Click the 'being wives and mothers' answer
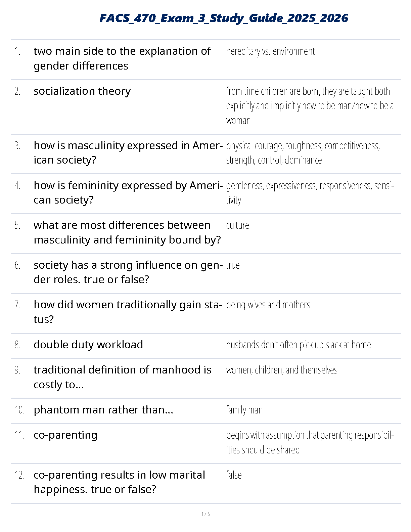 click(268, 305)
